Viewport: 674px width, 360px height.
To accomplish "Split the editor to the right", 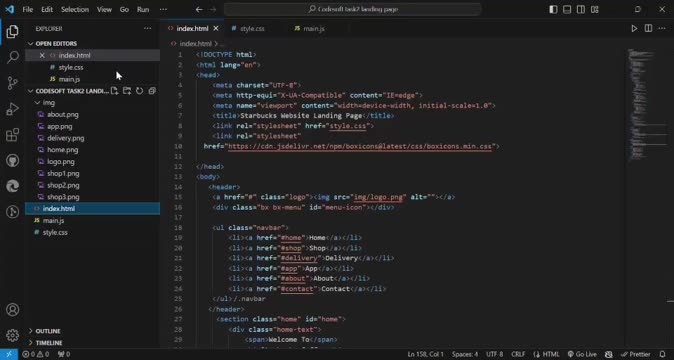I will tap(648, 28).
